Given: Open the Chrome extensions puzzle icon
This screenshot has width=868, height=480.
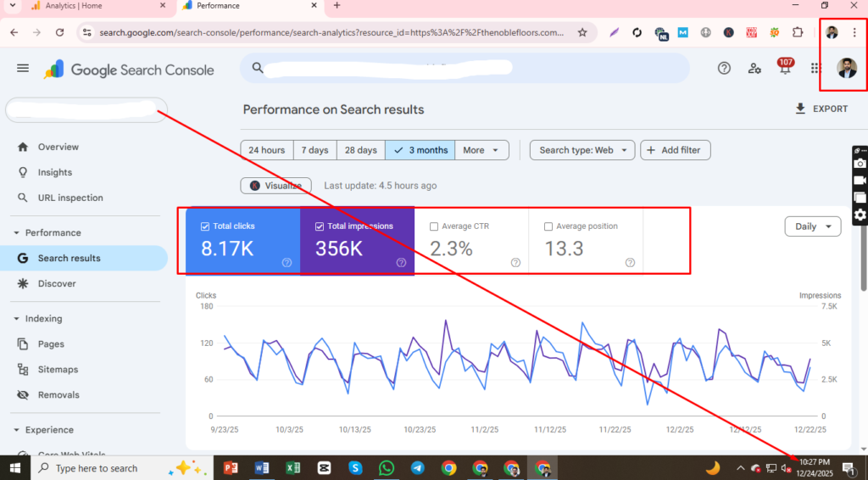Looking at the screenshot, I should click(798, 32).
